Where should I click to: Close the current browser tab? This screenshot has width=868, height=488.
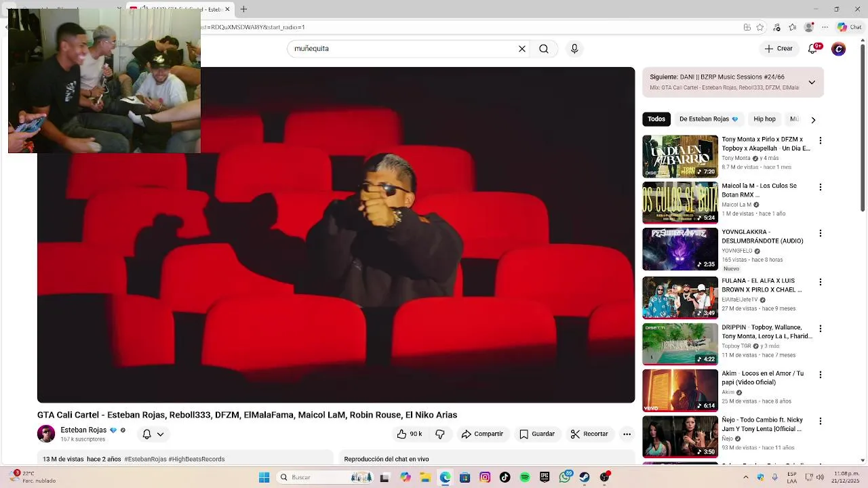tap(228, 9)
